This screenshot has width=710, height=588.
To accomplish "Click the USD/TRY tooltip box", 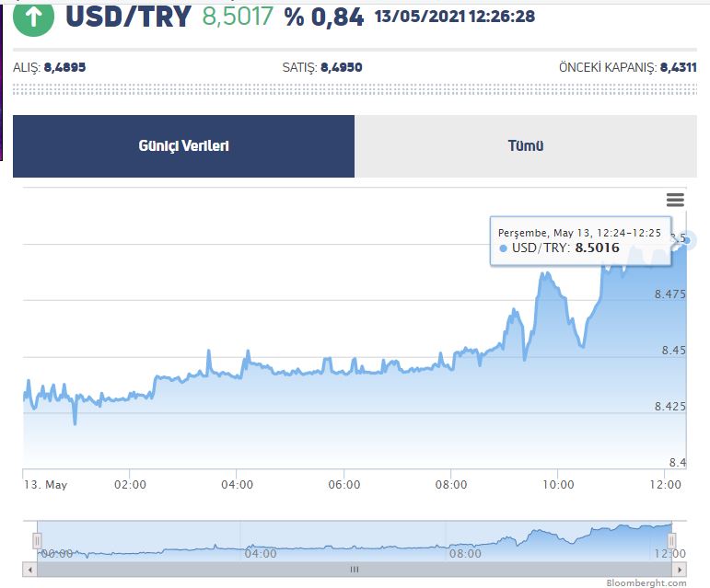I will [x=581, y=240].
